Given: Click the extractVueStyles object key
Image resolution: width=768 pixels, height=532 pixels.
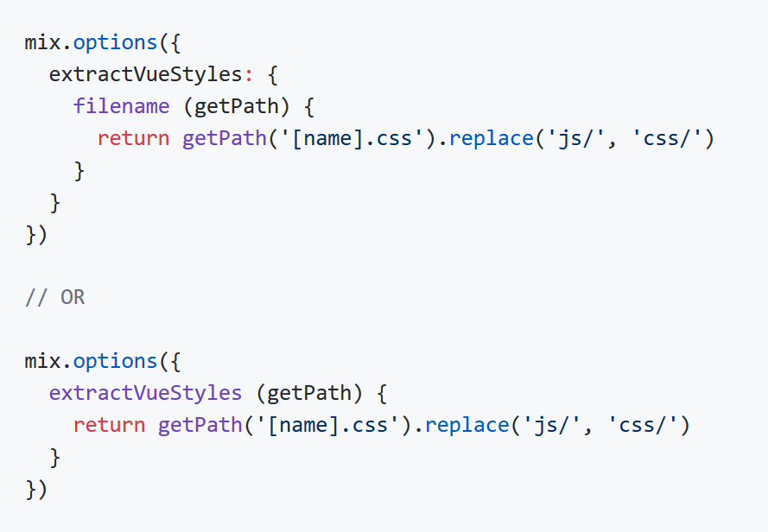Looking at the screenshot, I should coord(145,75).
